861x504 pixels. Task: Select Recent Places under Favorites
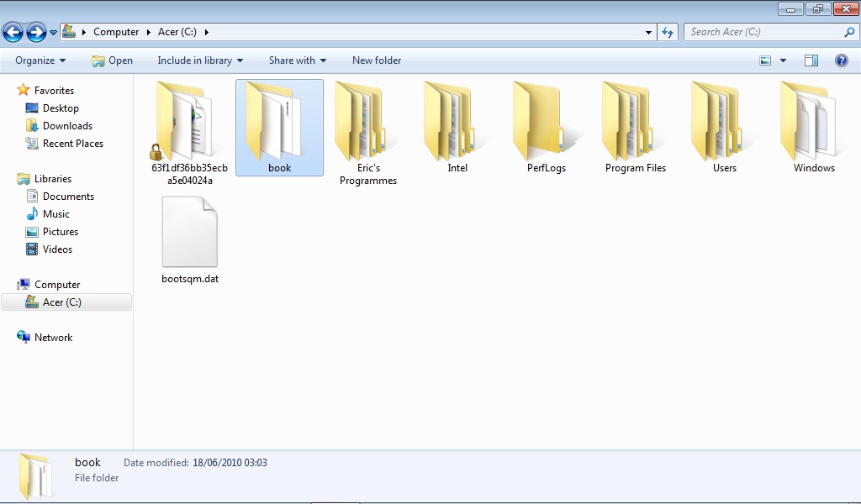coord(71,143)
